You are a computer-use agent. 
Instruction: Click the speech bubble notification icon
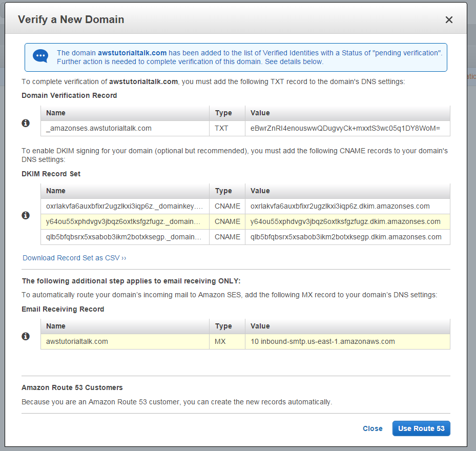click(40, 56)
